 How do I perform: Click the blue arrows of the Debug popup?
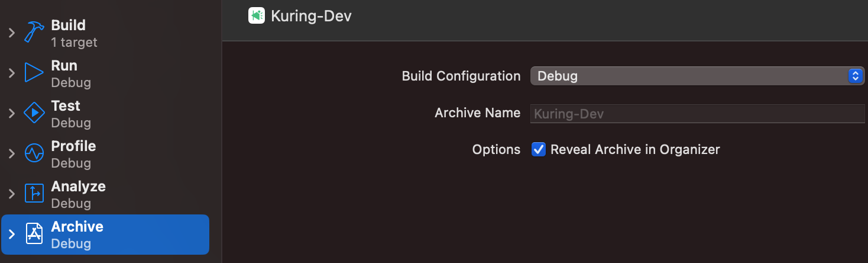click(x=856, y=76)
